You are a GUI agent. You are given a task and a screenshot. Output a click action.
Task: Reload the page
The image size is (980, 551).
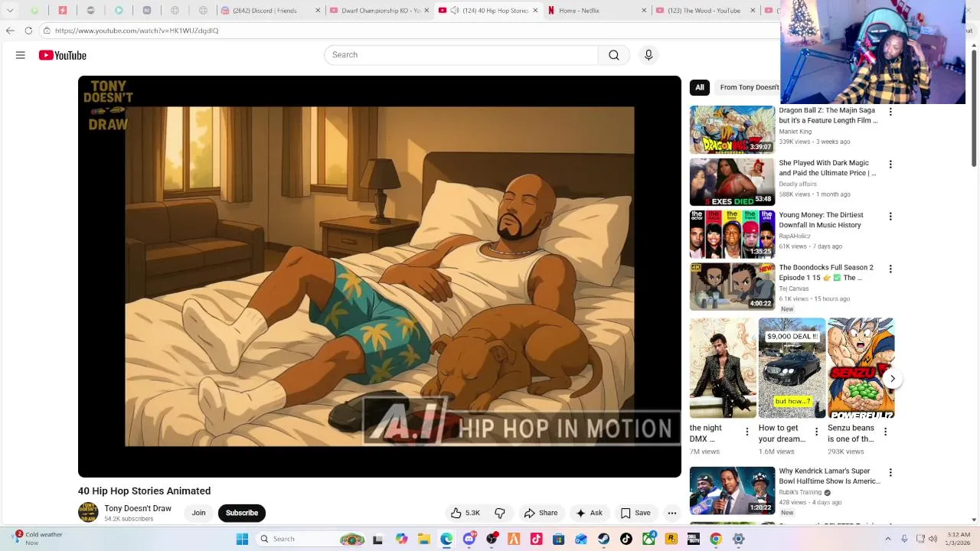[x=28, y=31]
